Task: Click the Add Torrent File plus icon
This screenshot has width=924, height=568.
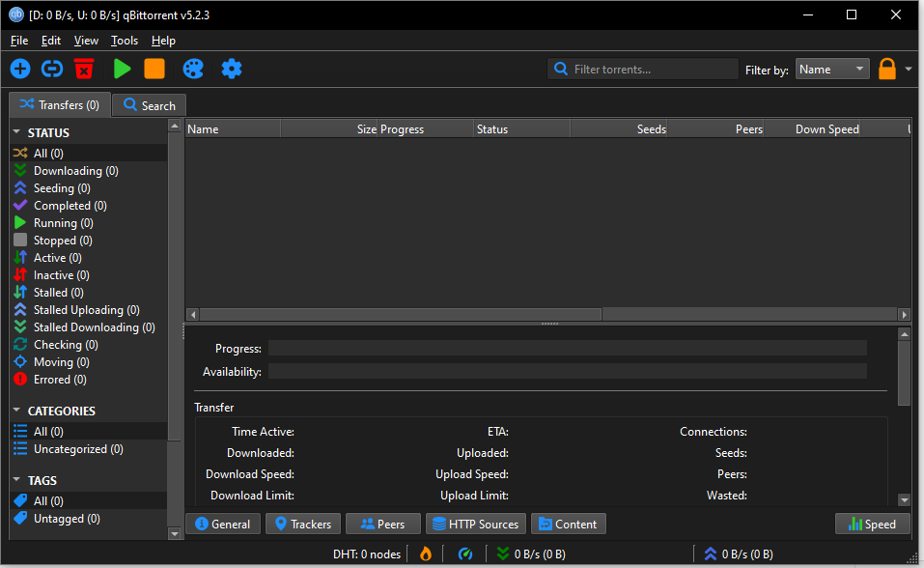Action: point(20,69)
